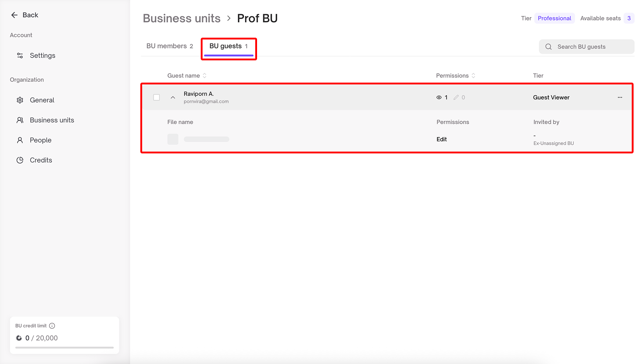644x364 pixels.
Task: Select the BU guests tab
Action: pyautogui.click(x=228, y=46)
